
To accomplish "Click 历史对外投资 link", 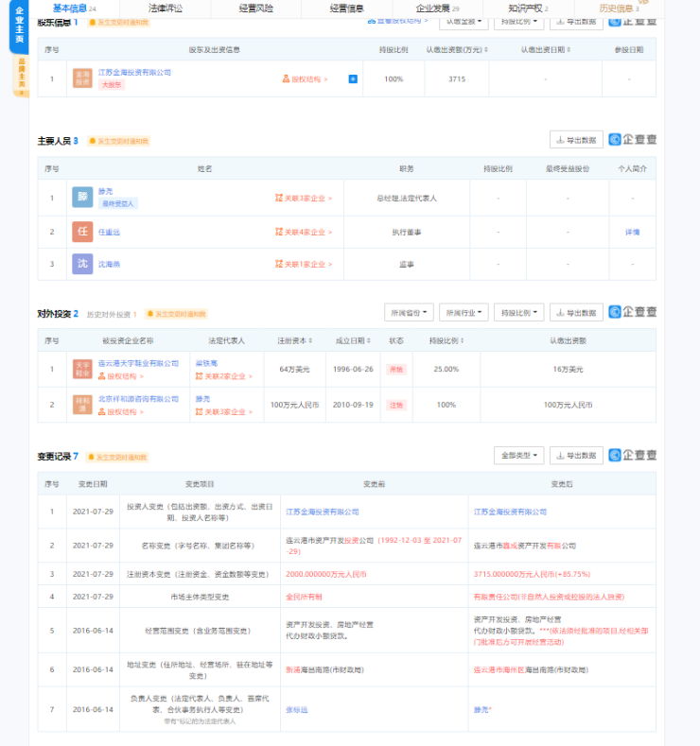I will (112, 314).
